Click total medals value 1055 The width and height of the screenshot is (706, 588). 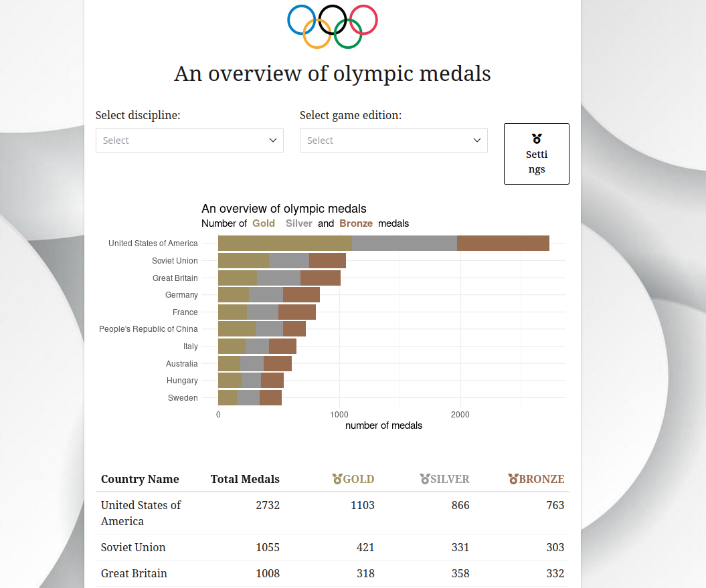click(x=268, y=547)
